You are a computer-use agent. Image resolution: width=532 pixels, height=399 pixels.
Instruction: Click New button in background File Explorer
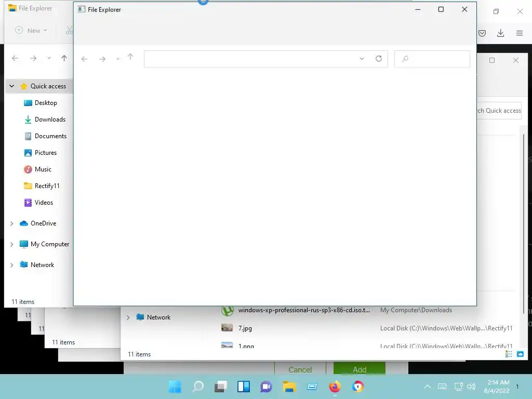(31, 30)
